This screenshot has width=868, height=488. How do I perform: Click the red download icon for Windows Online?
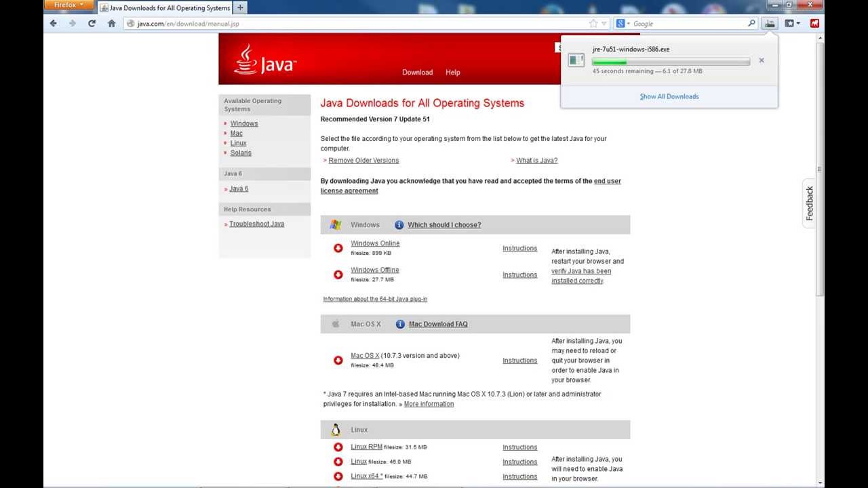pos(338,248)
